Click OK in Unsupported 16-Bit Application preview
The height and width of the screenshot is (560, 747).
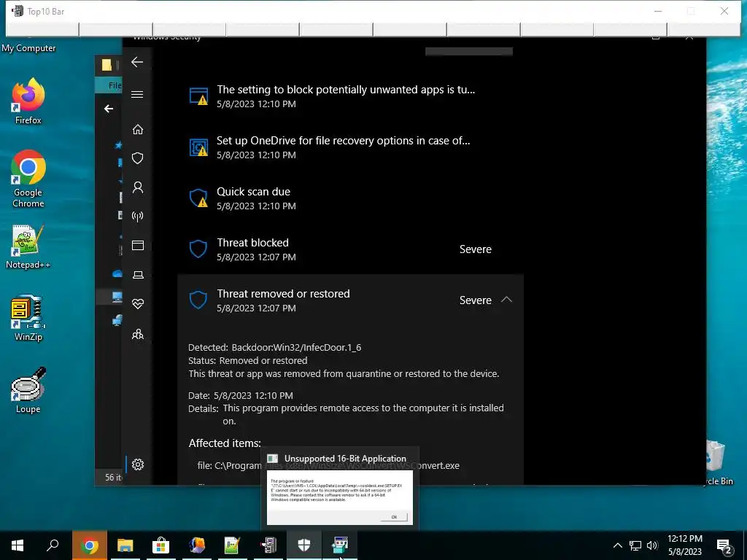click(x=394, y=517)
